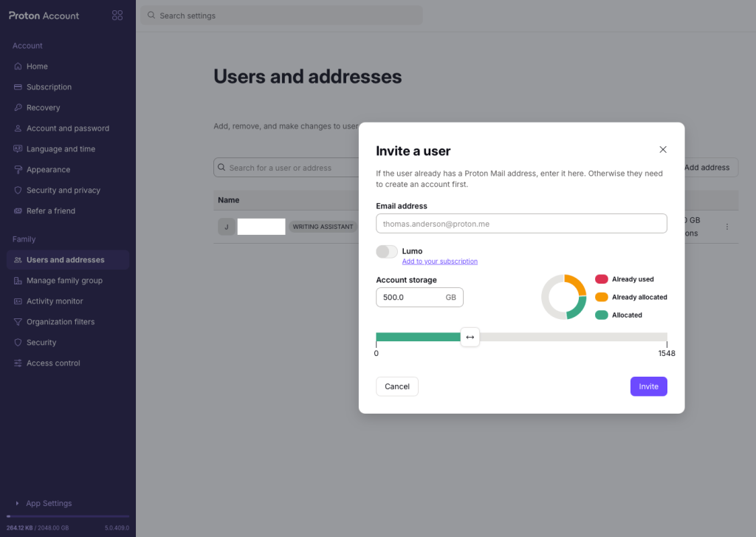Click the Security and privacy shield icon
The image size is (756, 537).
click(18, 190)
